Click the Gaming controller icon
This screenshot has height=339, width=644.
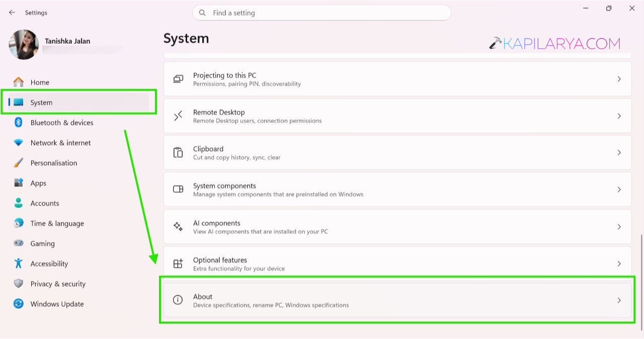(19, 243)
